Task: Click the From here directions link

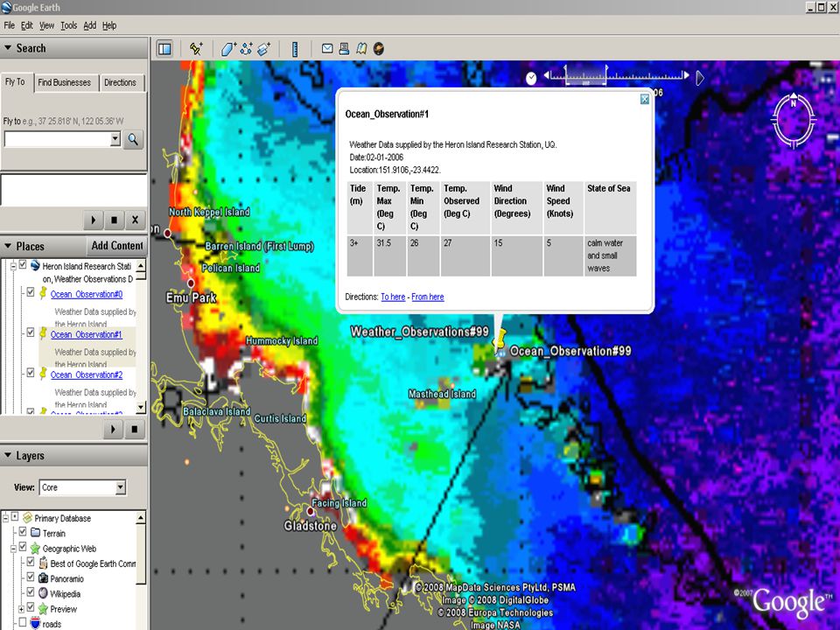Action: (x=428, y=297)
